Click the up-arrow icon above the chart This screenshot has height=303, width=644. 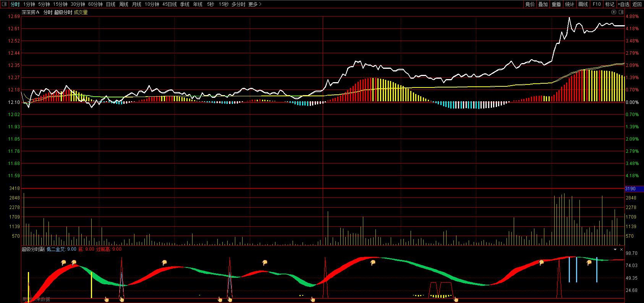[614, 12]
